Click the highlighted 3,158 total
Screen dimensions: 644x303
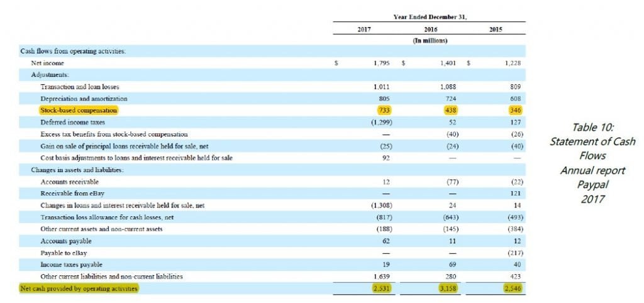click(x=445, y=288)
